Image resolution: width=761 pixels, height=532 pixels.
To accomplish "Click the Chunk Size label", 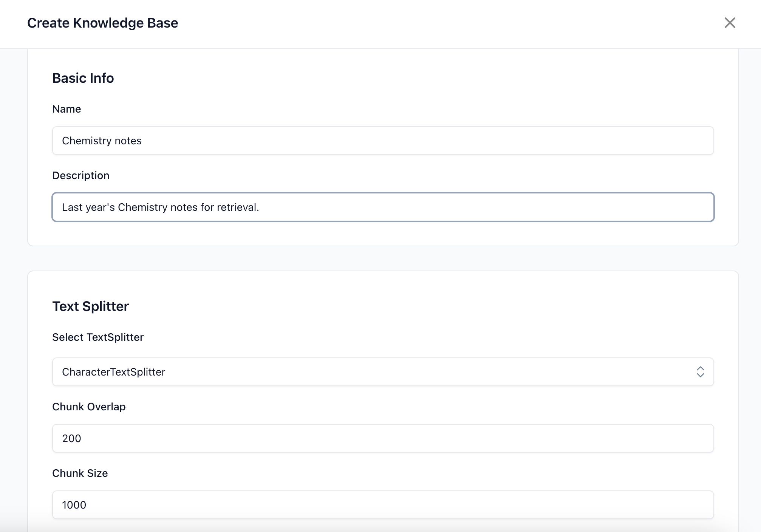I will click(80, 473).
